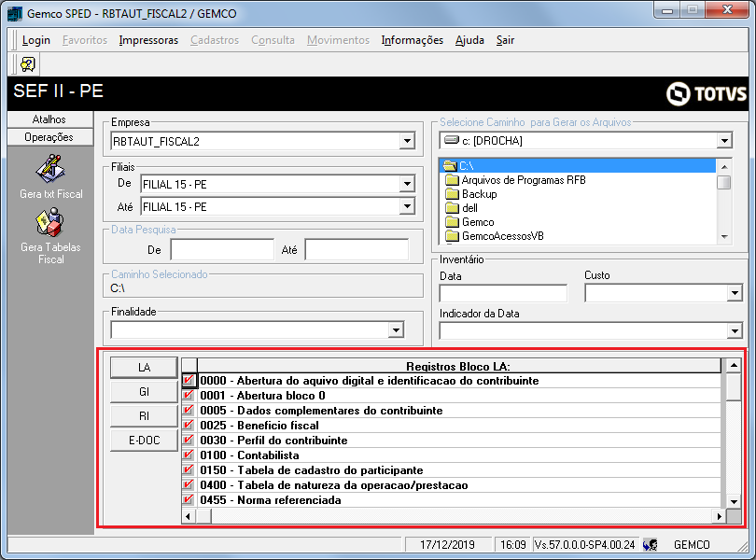756x560 pixels.
Task: Click the status bar network user icon
Action: (650, 545)
